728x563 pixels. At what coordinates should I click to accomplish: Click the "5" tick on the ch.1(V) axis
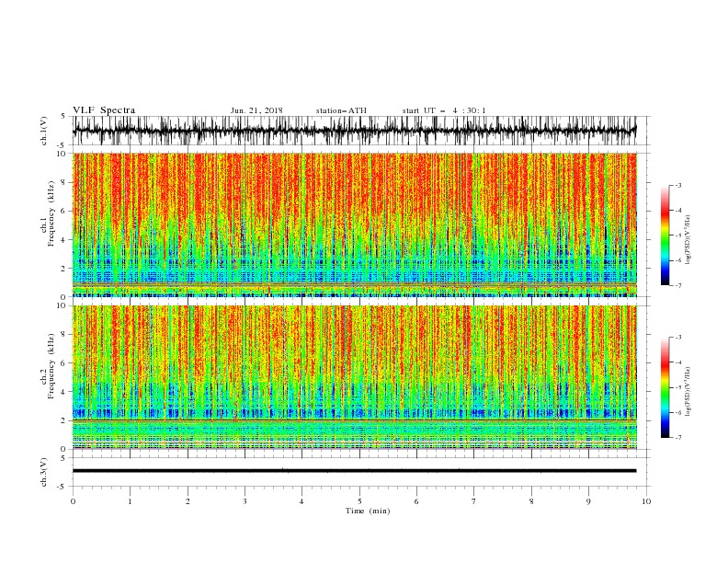click(x=64, y=116)
